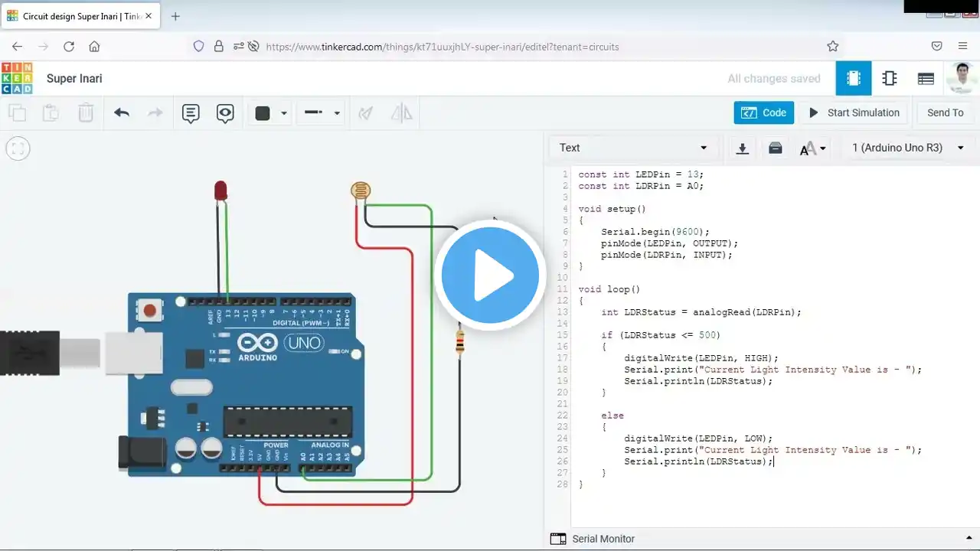The width and height of the screenshot is (980, 551).
Task: Click the Tinkercad logo
Action: pyautogui.click(x=17, y=78)
